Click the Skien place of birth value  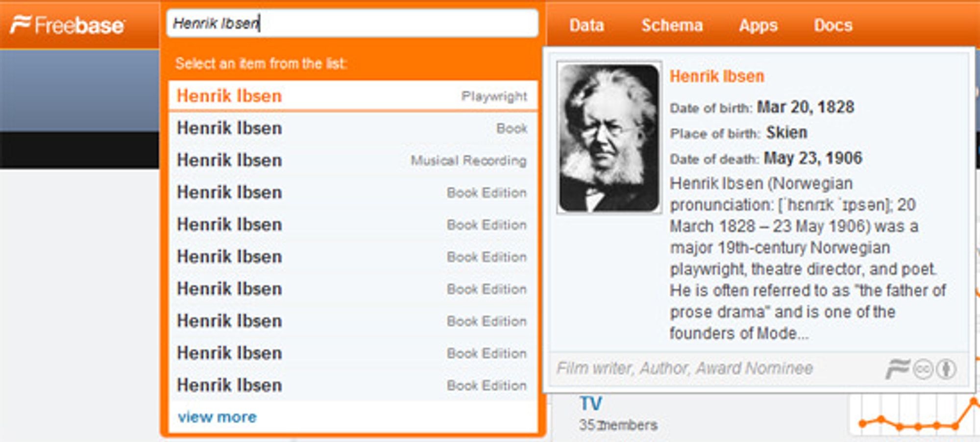click(786, 132)
